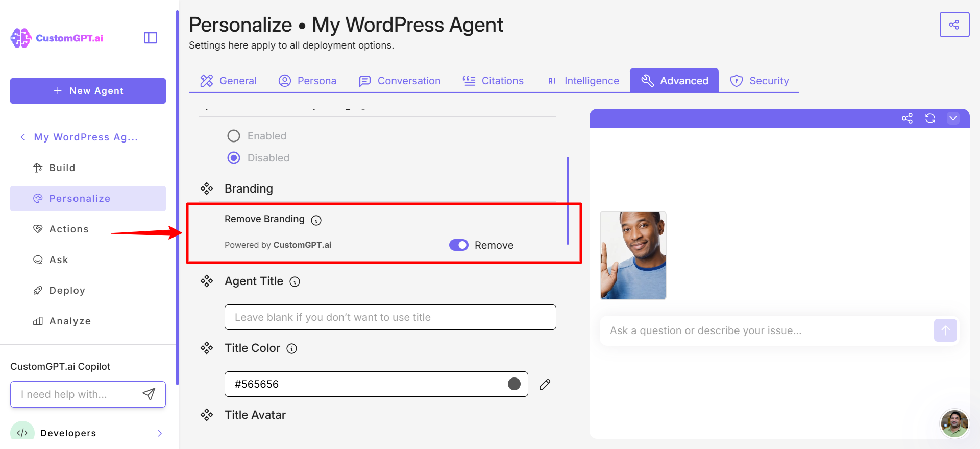Switch to the Persona tab
The height and width of the screenshot is (449, 980).
pos(307,81)
